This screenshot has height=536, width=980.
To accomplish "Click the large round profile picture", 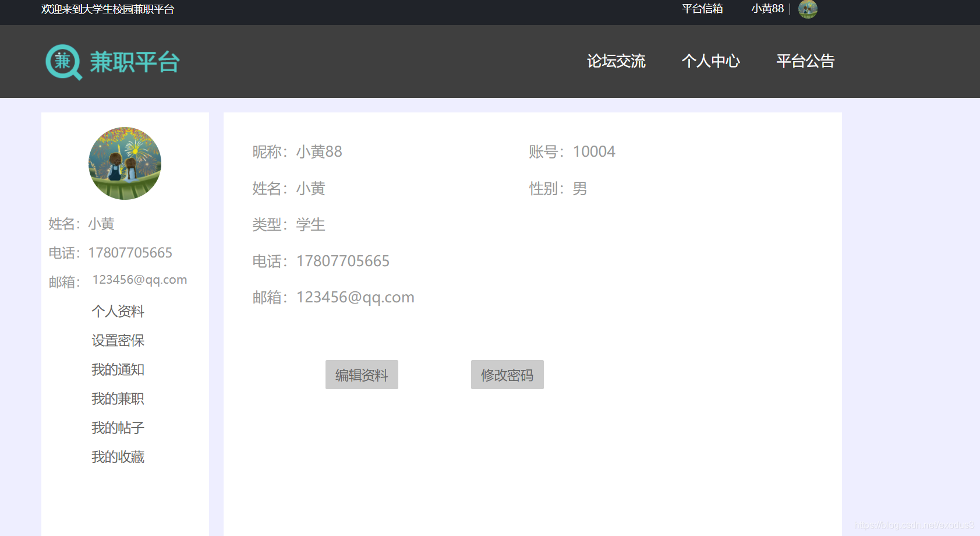I will tap(125, 163).
